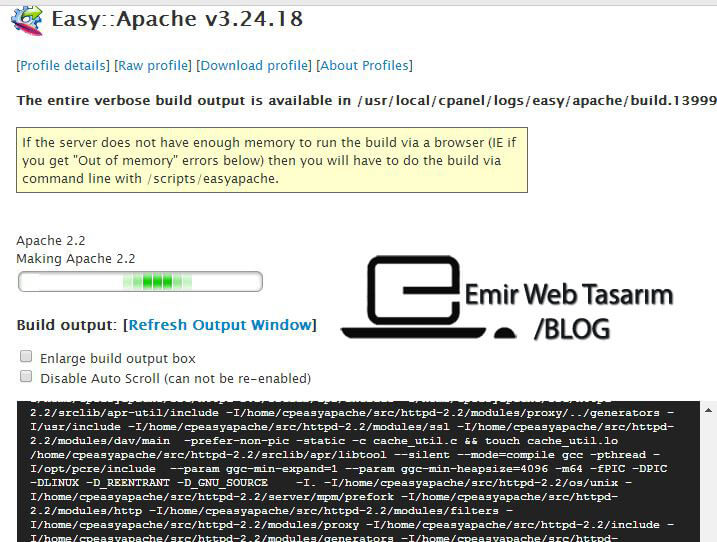Screen dimensions: 717x542
Task: Check Disable Auto Scroll option
Action: (x=26, y=376)
